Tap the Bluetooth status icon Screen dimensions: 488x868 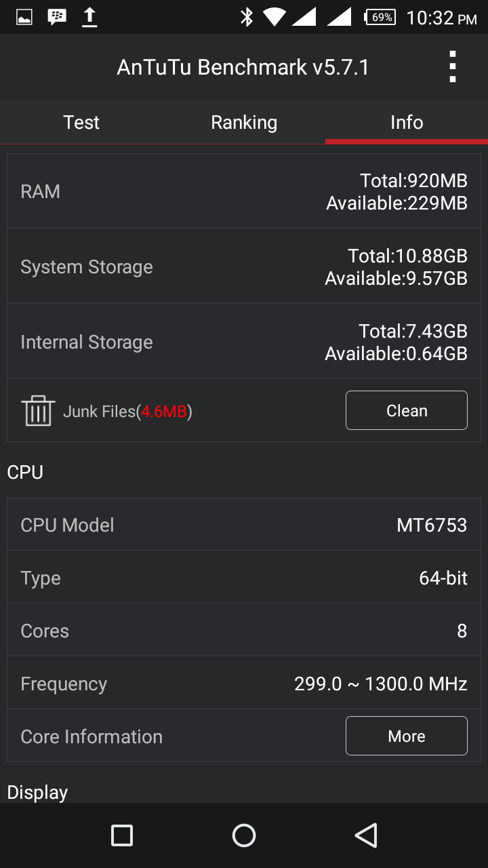(247, 17)
